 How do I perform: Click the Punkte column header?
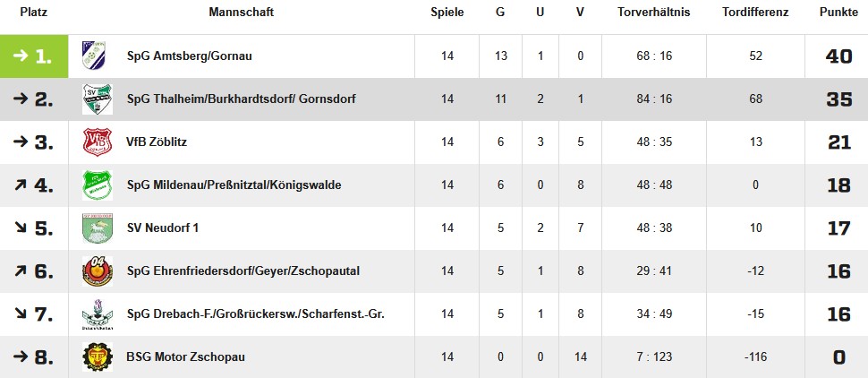click(x=838, y=13)
